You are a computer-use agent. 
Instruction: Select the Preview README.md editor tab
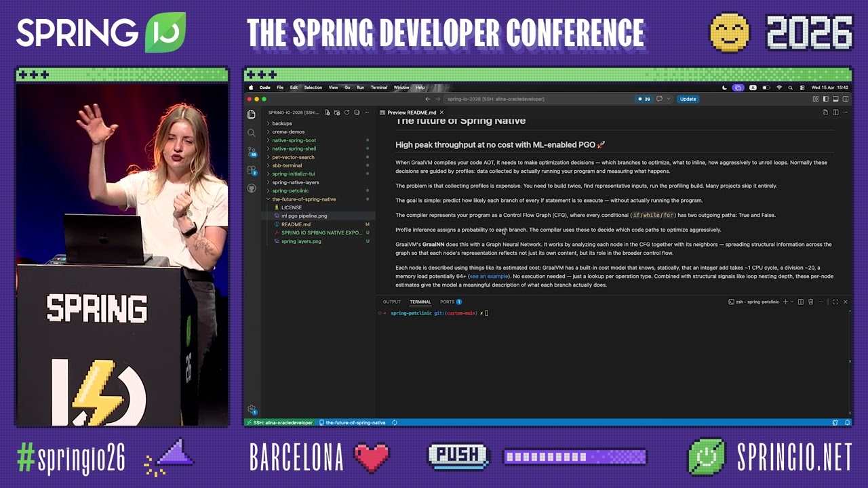click(411, 113)
